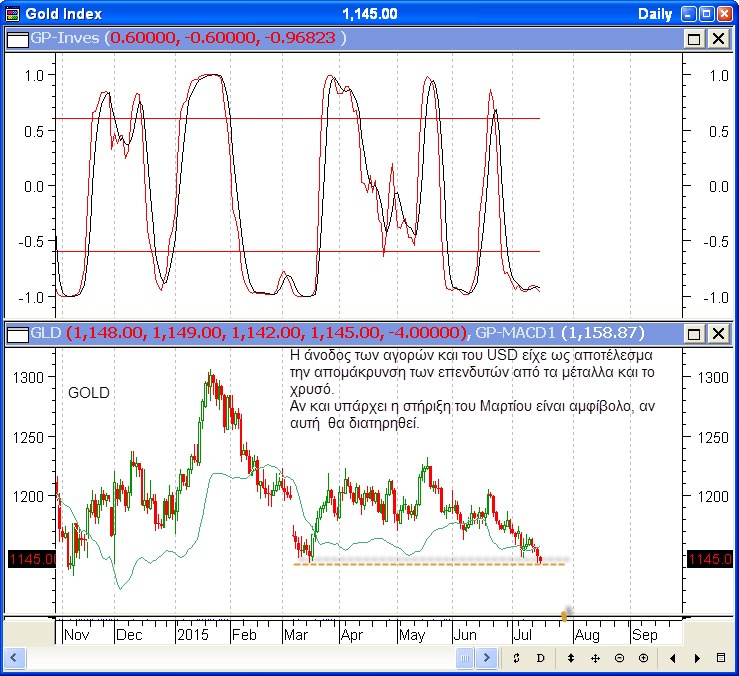The height and width of the screenshot is (676, 739).
Task: Click the horizontal scrollbar thumb
Action: tap(465, 658)
